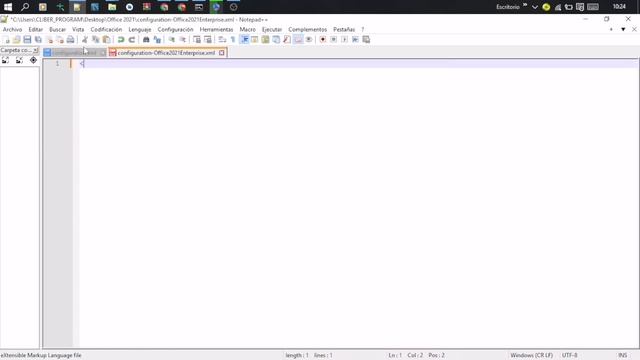Click the Zoom Out toolbar icon

182,40
